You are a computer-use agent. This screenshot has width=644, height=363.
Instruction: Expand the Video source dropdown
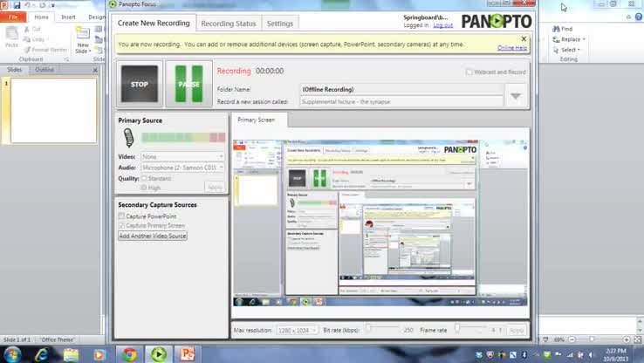(220, 157)
